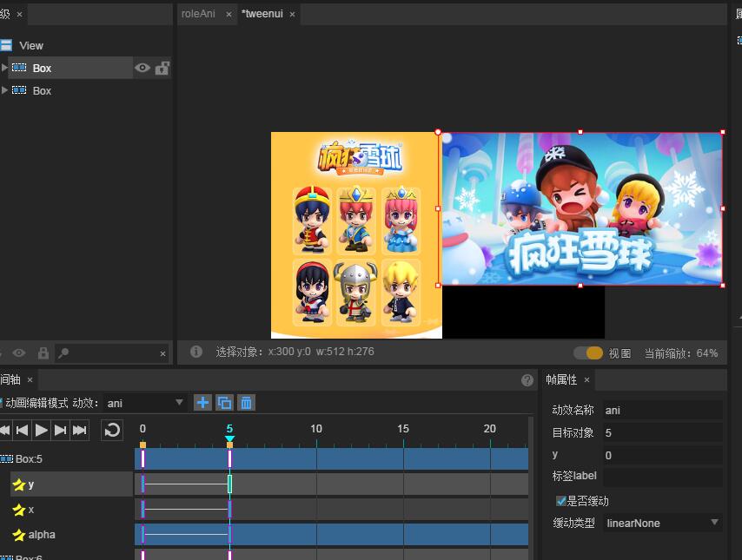The height and width of the screenshot is (560, 742).
Task: Clear the hierarchy search field
Action: point(162,353)
